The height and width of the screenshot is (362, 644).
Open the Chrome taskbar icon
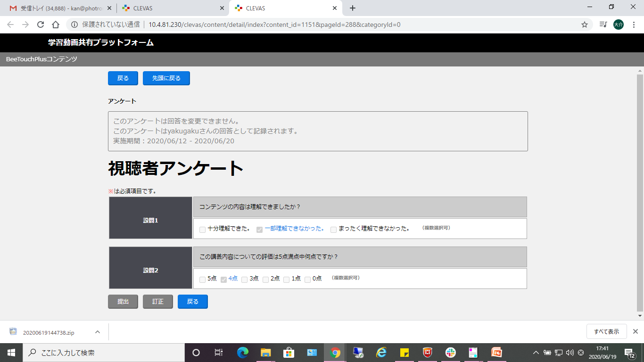335,353
